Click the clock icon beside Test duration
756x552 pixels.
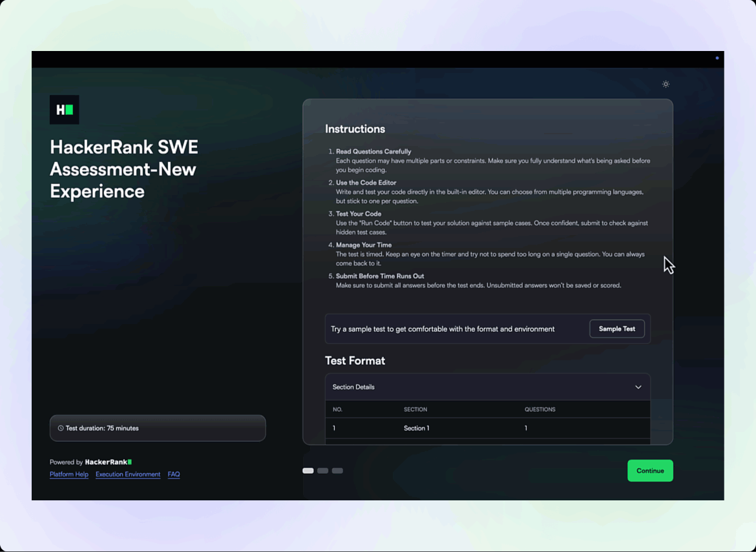(61, 428)
